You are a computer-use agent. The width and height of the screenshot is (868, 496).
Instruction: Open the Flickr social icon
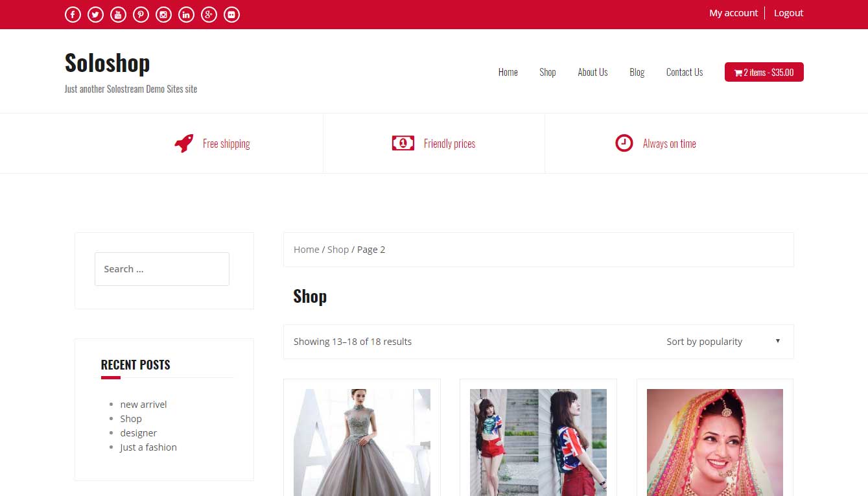(231, 14)
